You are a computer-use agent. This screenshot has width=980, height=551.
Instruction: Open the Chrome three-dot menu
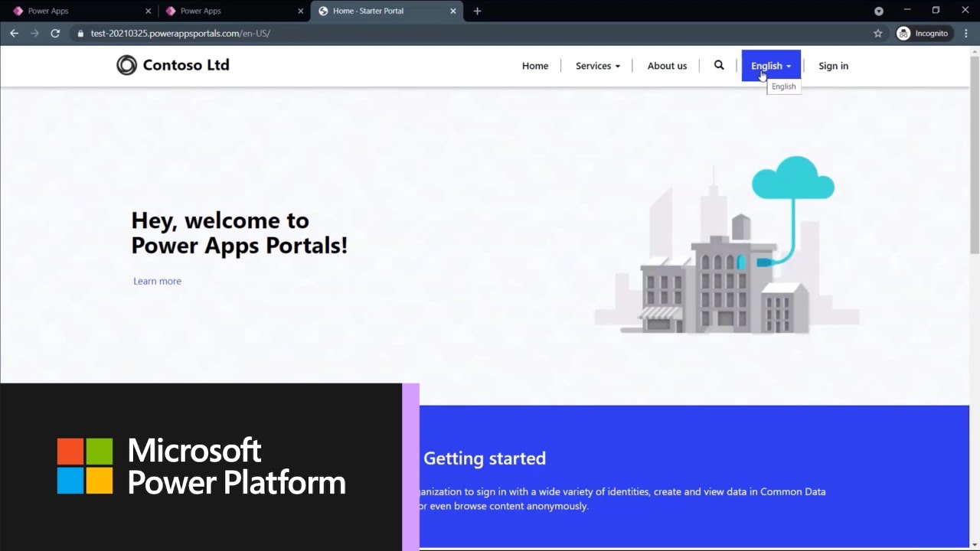click(x=965, y=34)
